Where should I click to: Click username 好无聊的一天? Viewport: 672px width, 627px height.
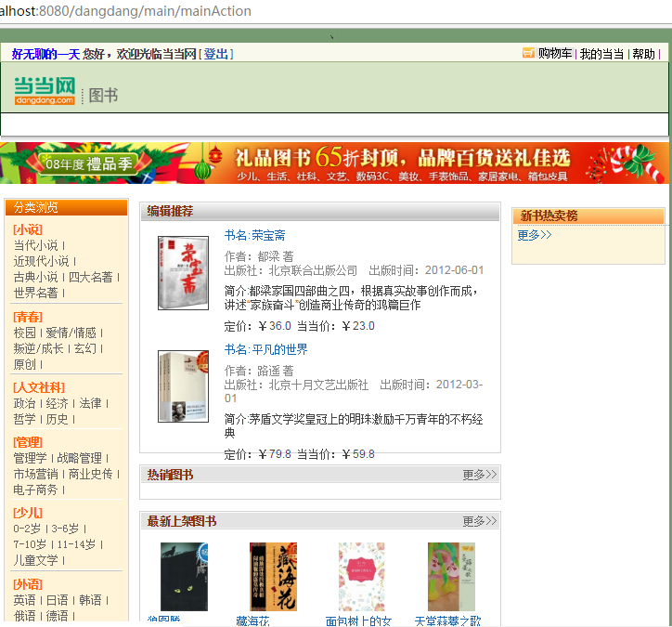point(45,54)
